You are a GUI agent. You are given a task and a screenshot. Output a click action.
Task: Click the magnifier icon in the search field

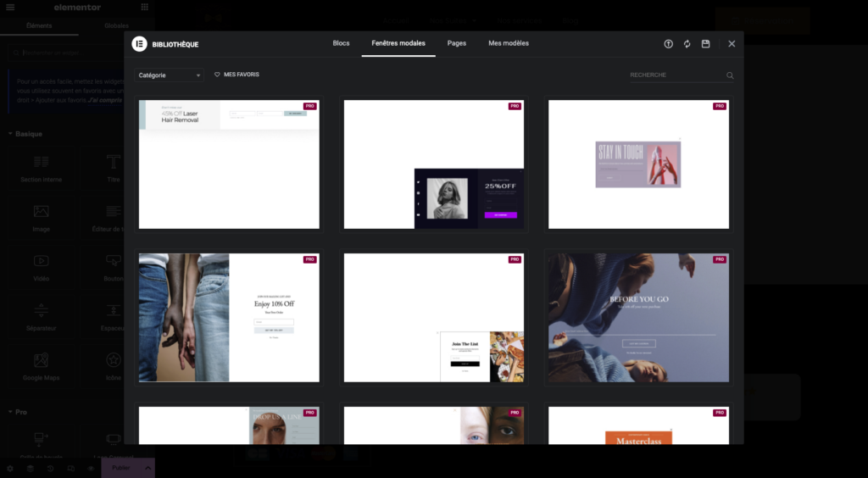(730, 75)
